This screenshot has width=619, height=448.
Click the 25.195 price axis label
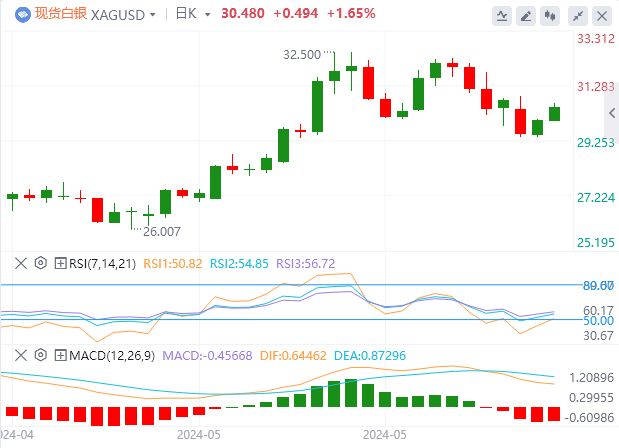(596, 243)
